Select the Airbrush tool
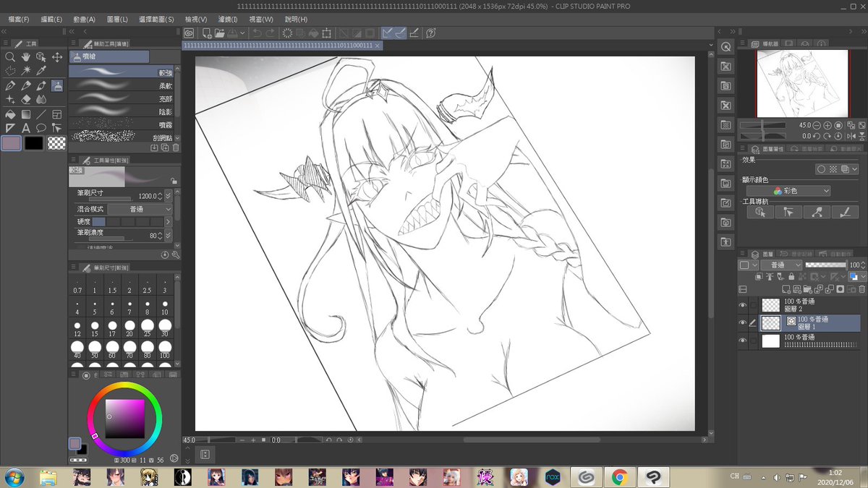Screen dimensions: 868x488 [x=57, y=85]
